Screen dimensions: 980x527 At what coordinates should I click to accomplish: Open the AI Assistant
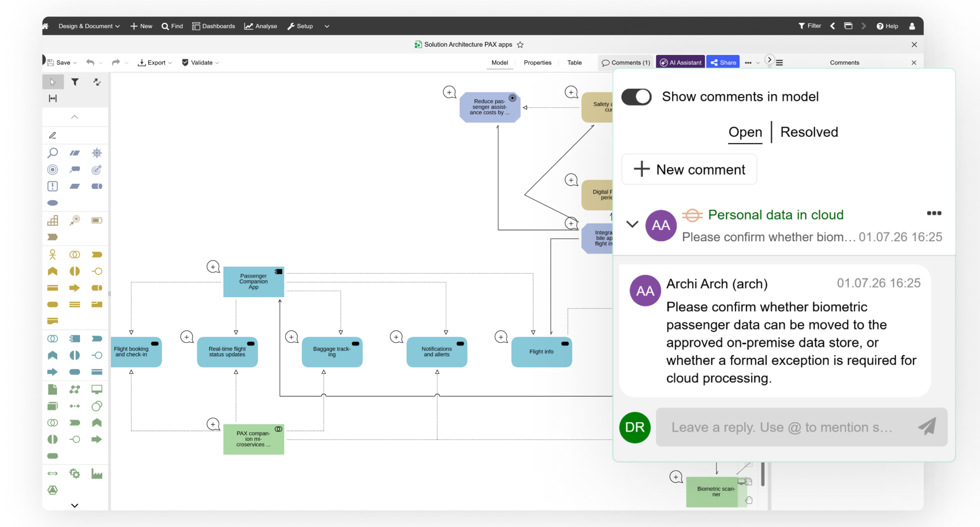click(x=681, y=62)
